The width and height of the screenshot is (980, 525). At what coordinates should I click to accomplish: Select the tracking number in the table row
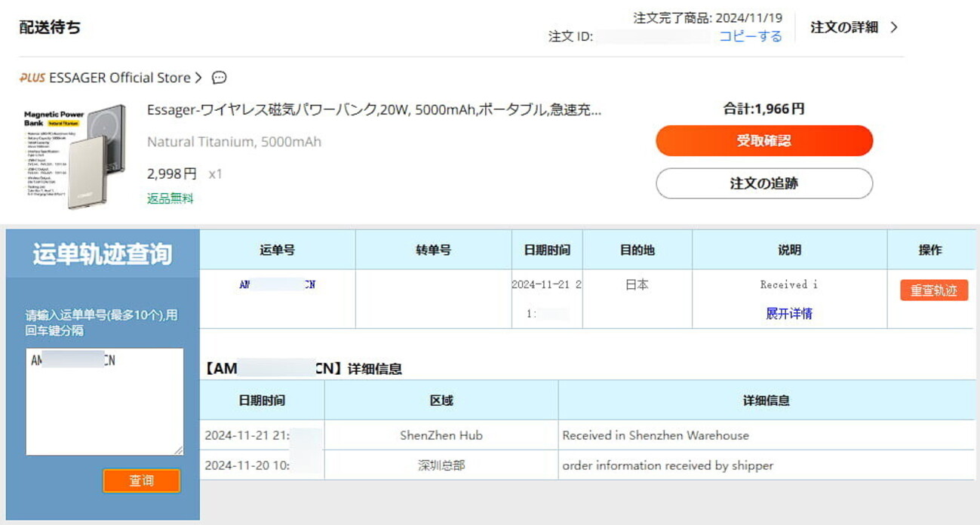click(x=277, y=284)
